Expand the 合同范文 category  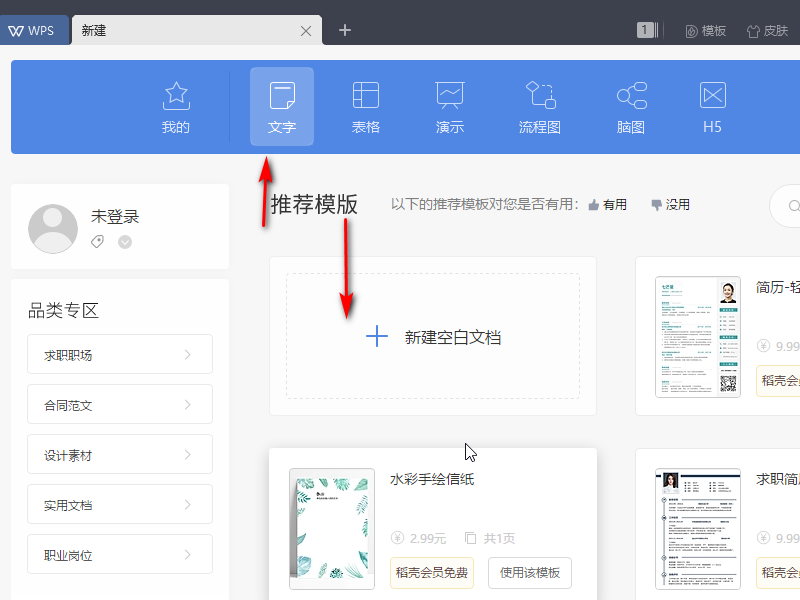click(119, 404)
